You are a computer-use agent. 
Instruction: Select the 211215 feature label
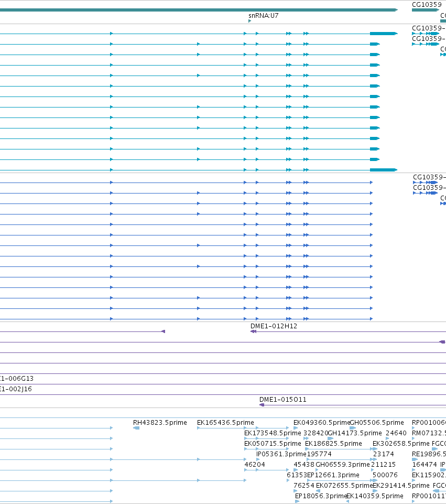coord(384,465)
